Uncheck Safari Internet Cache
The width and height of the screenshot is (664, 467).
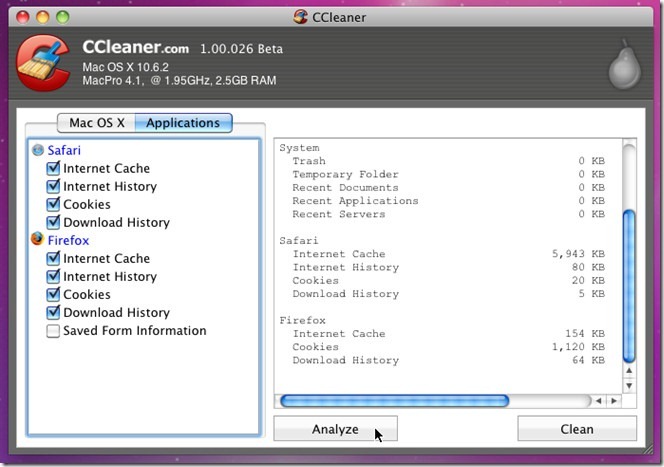click(53, 168)
